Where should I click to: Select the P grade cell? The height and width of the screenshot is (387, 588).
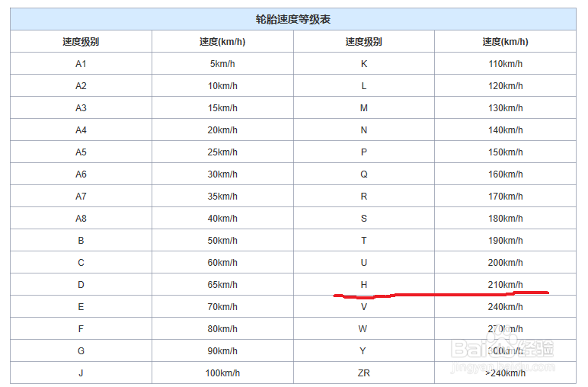click(x=364, y=152)
